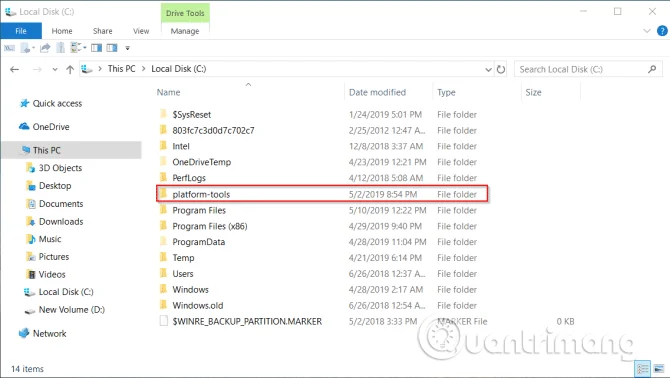
Task: Switch to Details view in status bar
Action: 643,368
